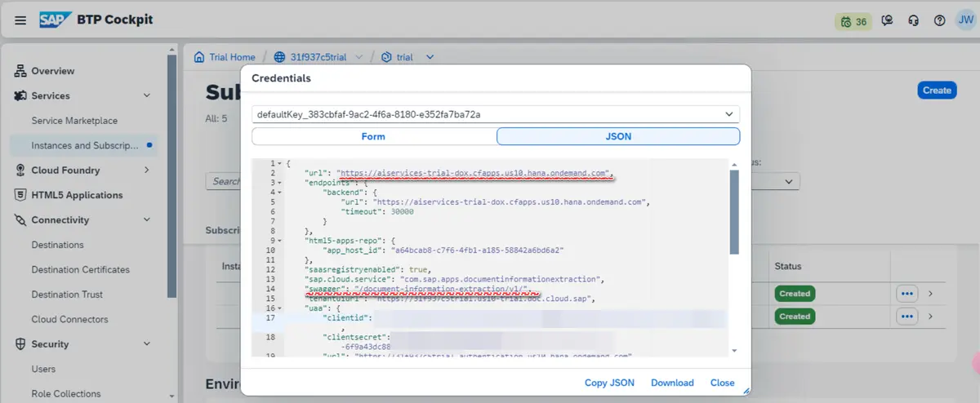Expand the Cloud Foundry sidebar section
Screen dimensions: 980x403
coord(147,170)
